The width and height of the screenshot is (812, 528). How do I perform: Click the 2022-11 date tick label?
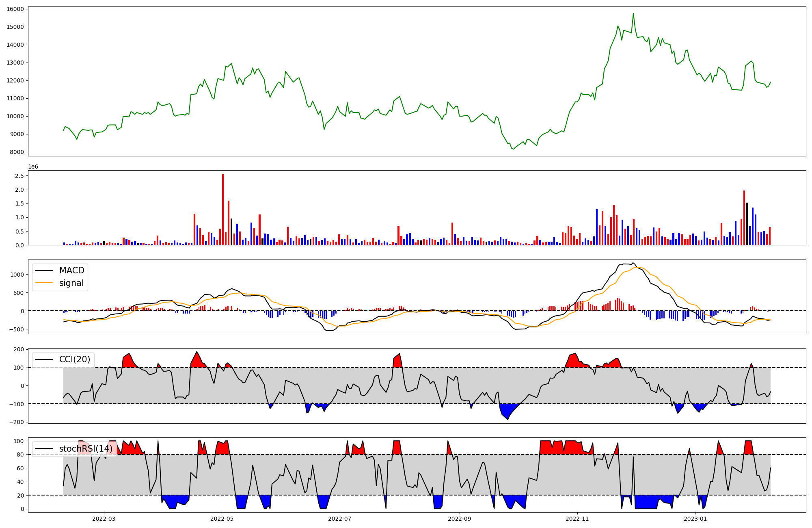[577, 519]
